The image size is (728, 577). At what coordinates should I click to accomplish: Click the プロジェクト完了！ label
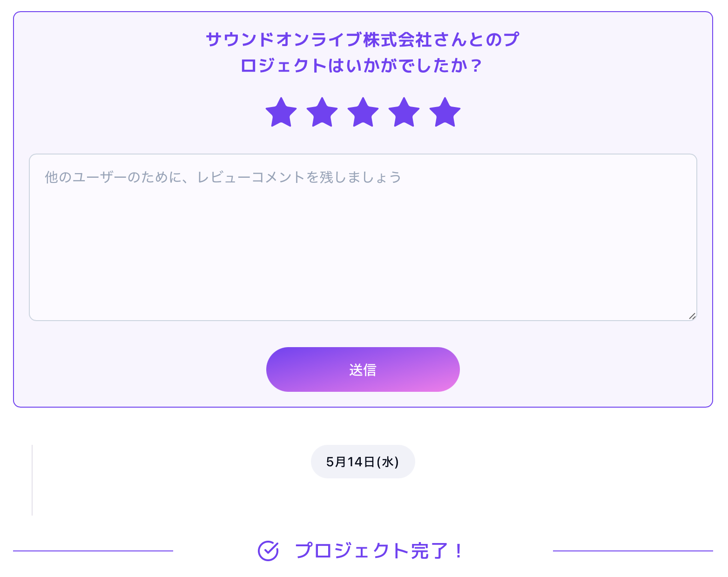pyautogui.click(x=379, y=551)
